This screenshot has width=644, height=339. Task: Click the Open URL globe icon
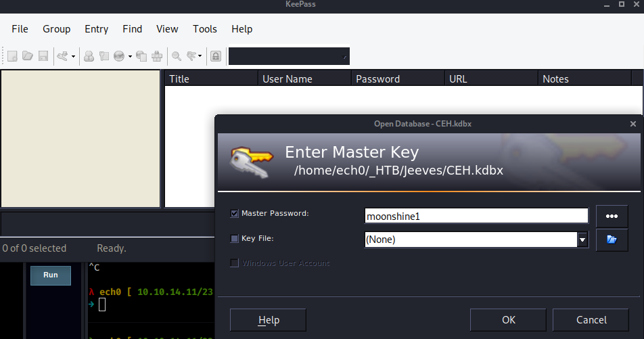pos(119,56)
